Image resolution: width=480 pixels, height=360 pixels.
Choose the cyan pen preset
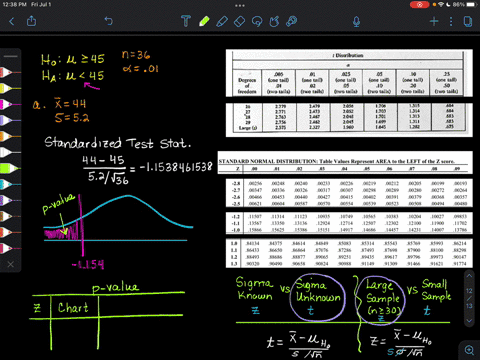click(8, 184)
